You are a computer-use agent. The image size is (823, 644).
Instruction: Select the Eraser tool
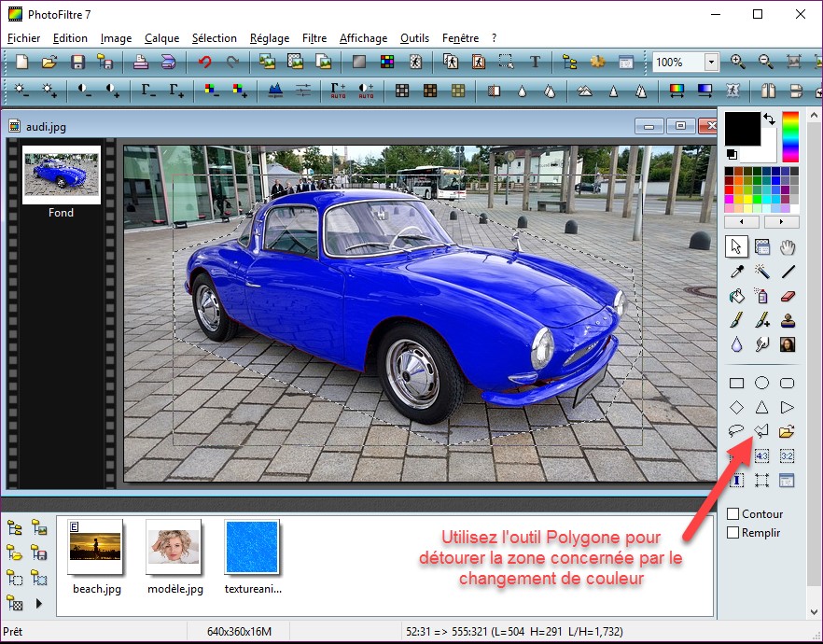(788, 297)
